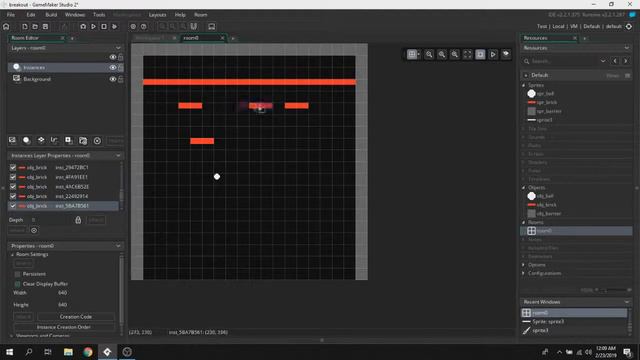
Task: Click the Home start page icon
Action: pos(6,27)
